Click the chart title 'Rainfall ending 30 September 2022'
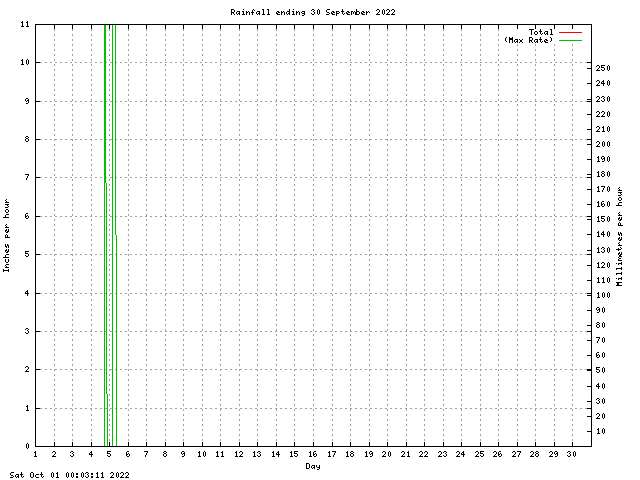The width and height of the screenshot is (640, 480). [313, 12]
